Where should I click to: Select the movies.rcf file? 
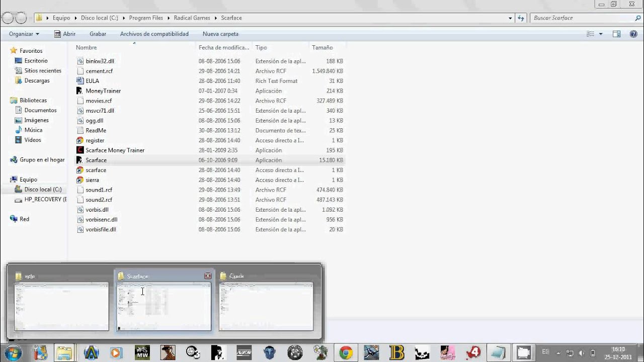99,101
